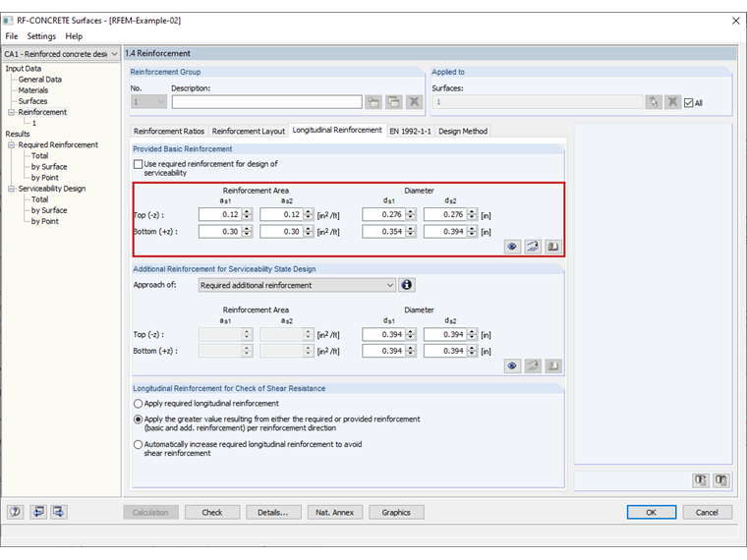Click the clear surfaces selection icon

click(x=672, y=102)
